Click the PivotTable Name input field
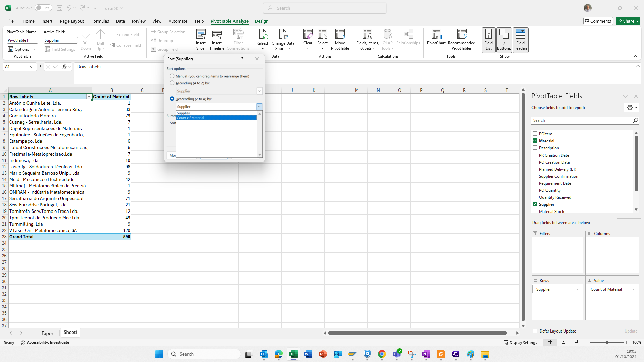Viewport: 644px width, 362px height. 22,40
